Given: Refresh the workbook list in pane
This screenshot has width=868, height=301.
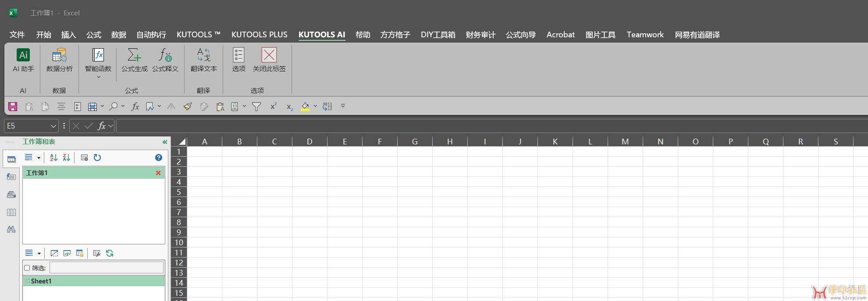Looking at the screenshot, I should tap(97, 158).
